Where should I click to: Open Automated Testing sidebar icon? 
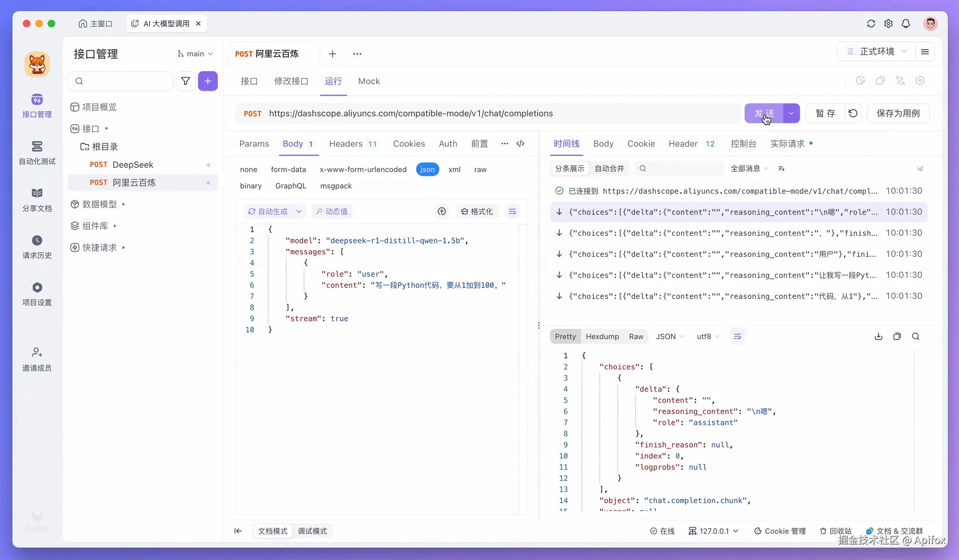tap(37, 152)
